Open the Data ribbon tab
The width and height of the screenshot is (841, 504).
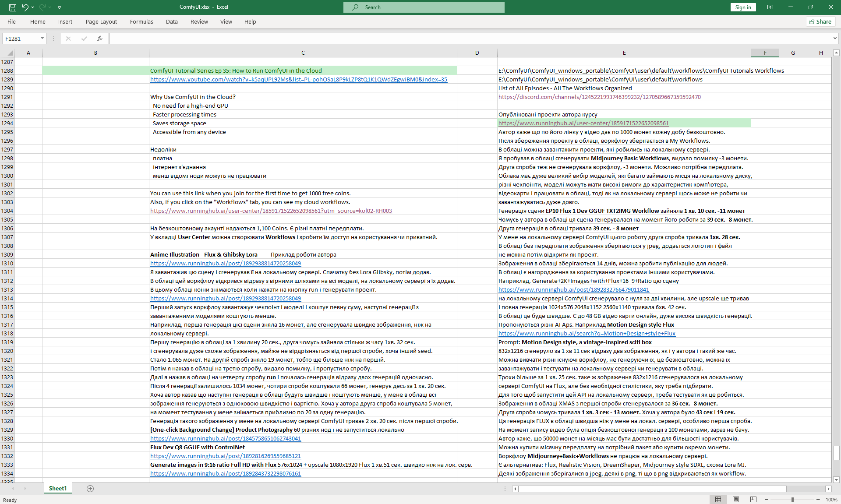tap(172, 21)
